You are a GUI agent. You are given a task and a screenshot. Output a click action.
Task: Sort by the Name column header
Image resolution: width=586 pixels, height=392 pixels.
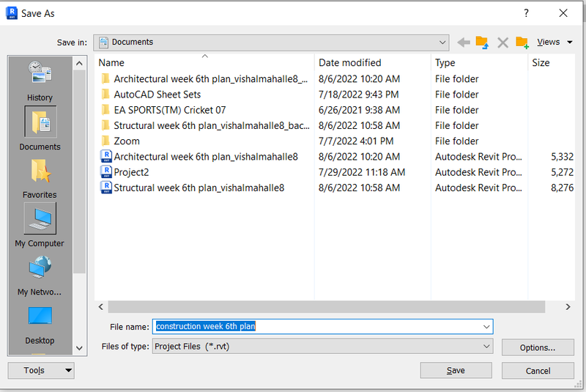pos(204,62)
